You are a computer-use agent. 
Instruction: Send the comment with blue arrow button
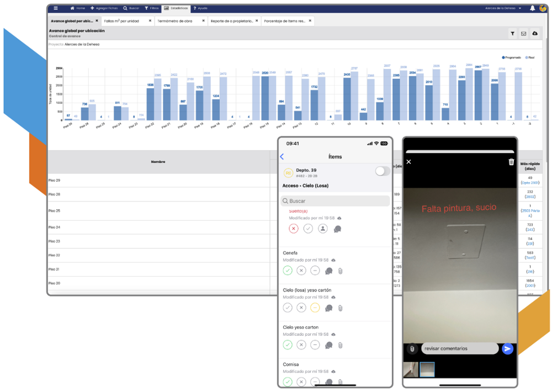coord(507,348)
